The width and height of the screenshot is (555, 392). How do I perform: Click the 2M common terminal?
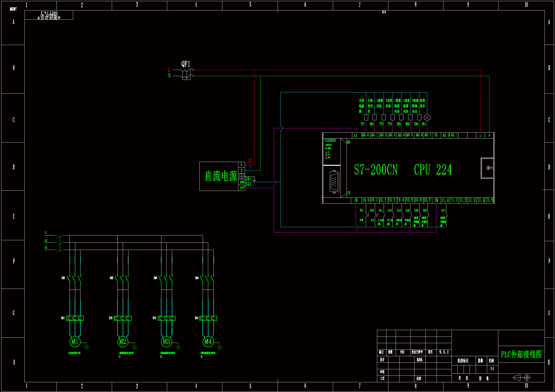(436, 200)
